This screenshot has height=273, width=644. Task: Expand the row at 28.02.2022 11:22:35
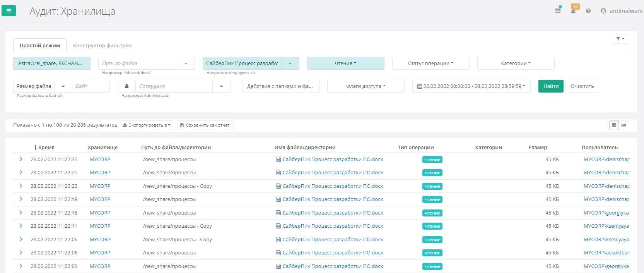(x=20, y=159)
